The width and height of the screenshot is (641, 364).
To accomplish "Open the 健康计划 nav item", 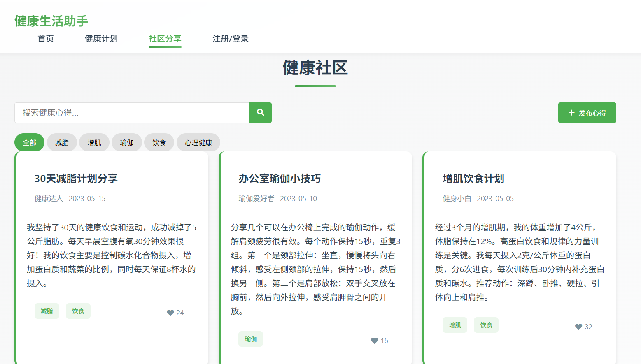I will click(101, 39).
